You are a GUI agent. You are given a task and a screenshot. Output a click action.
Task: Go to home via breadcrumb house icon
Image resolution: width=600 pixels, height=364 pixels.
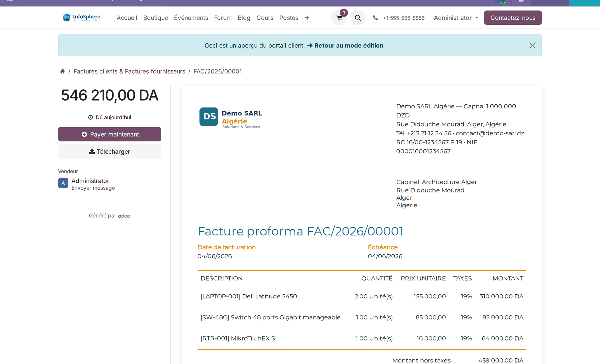62,72
